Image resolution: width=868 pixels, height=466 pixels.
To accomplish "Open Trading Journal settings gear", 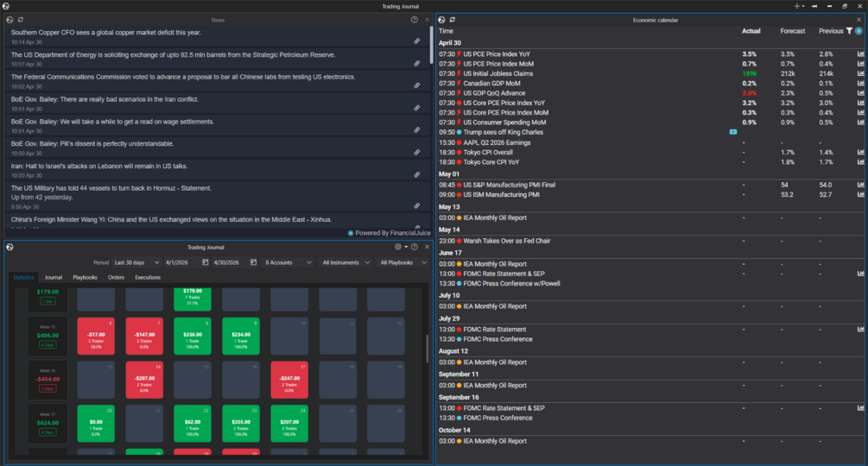I will 397,247.
